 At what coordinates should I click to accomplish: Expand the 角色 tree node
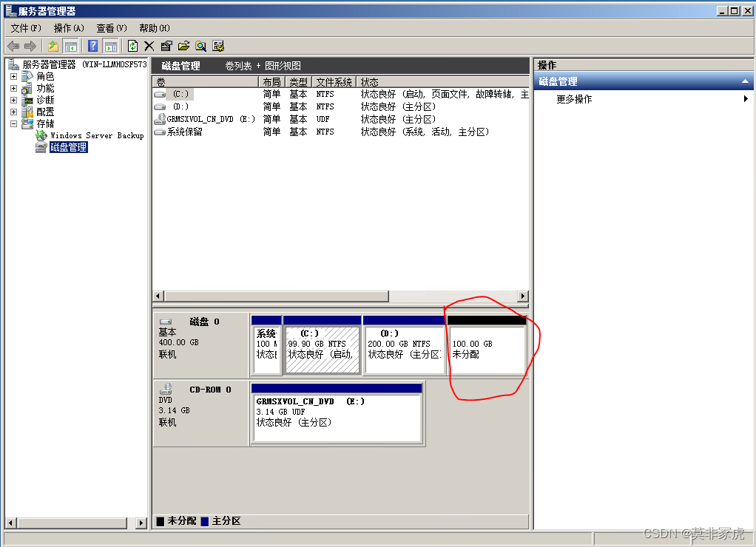[13, 77]
